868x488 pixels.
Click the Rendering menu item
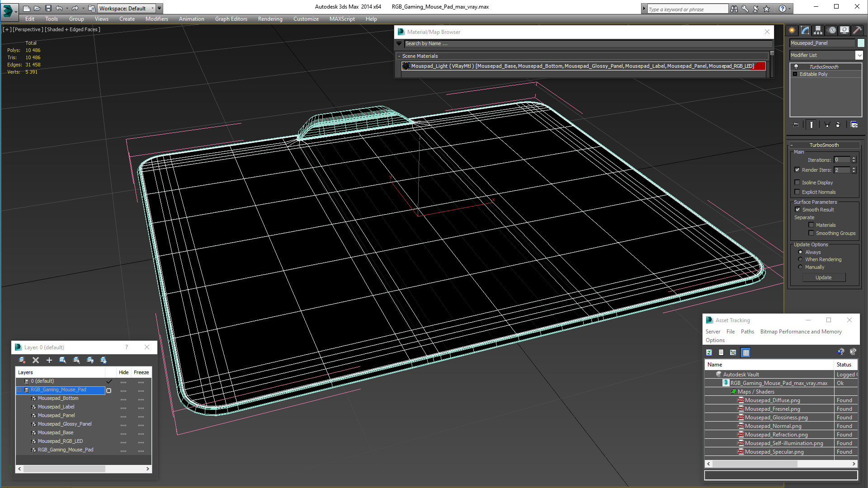coord(269,19)
